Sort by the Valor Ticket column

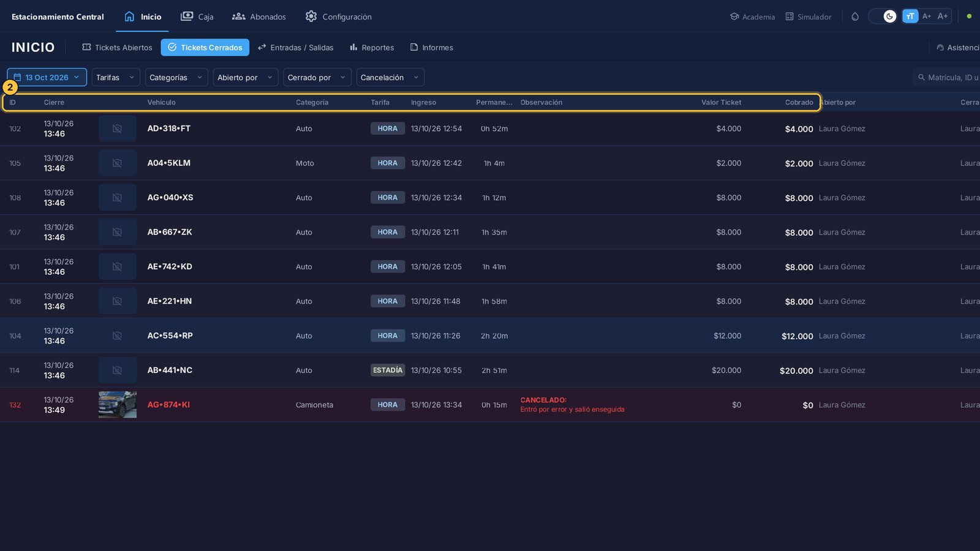(721, 102)
